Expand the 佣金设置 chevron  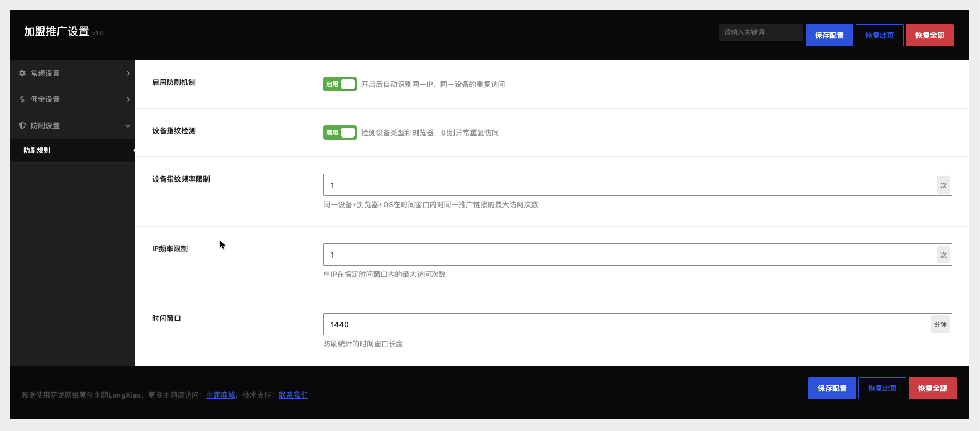point(128,99)
